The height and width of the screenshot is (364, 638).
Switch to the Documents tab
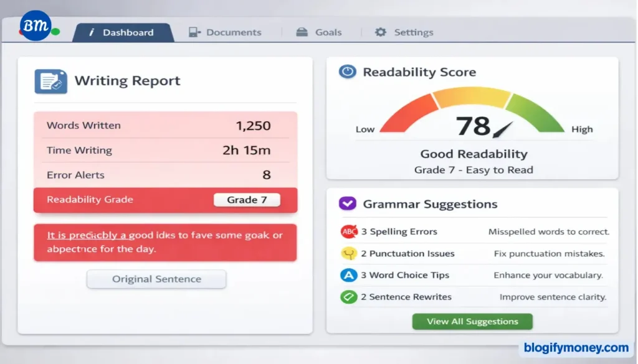tap(225, 32)
